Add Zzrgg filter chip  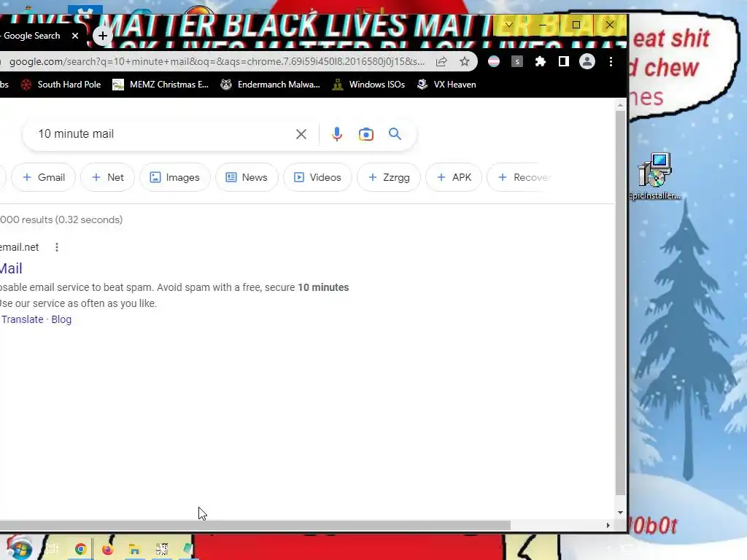tap(389, 177)
